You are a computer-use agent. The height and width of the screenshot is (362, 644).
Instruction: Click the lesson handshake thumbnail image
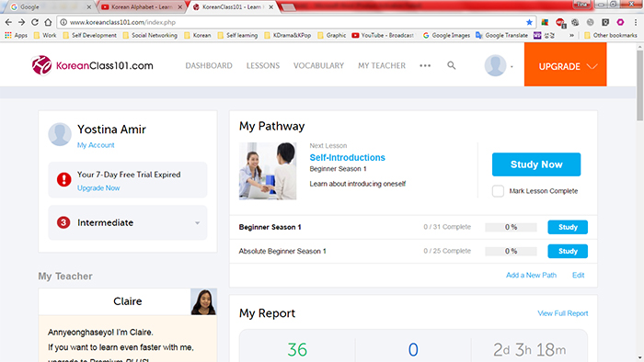[x=268, y=171]
